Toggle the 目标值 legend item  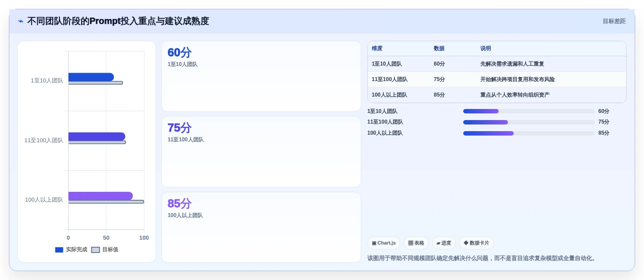point(105,250)
